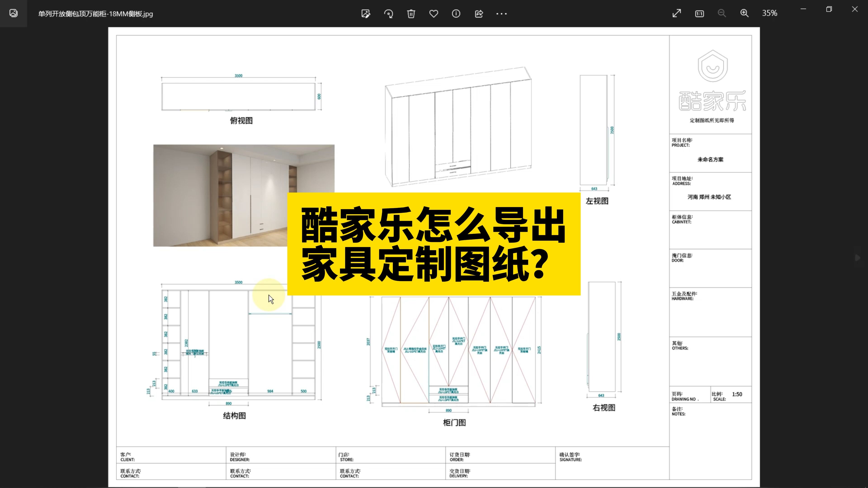Rotate the image with the rotate icon

(389, 14)
